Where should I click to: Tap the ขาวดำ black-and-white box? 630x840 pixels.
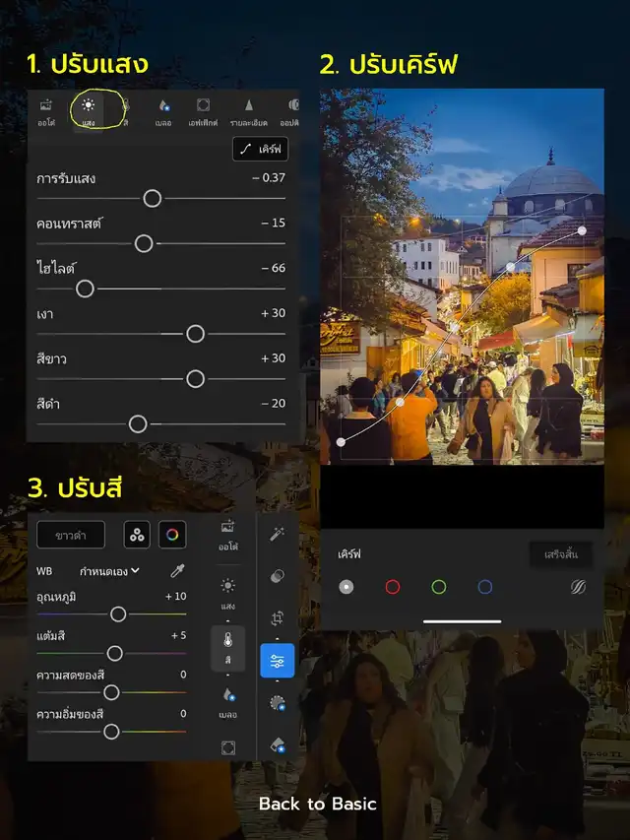(71, 535)
